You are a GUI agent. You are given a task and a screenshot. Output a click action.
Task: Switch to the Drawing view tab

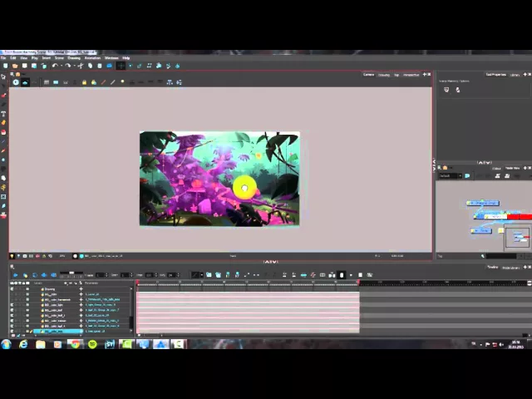[384, 75]
